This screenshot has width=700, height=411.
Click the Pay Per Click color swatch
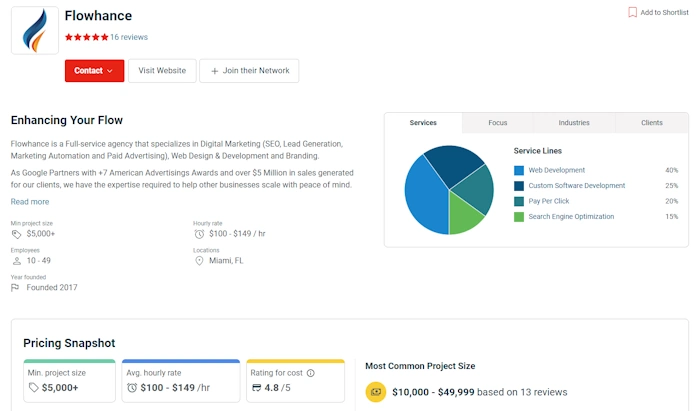[519, 201]
